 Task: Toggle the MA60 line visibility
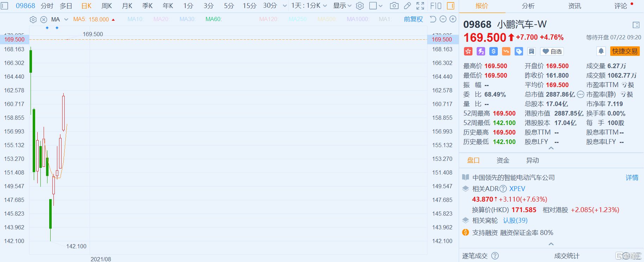point(214,19)
